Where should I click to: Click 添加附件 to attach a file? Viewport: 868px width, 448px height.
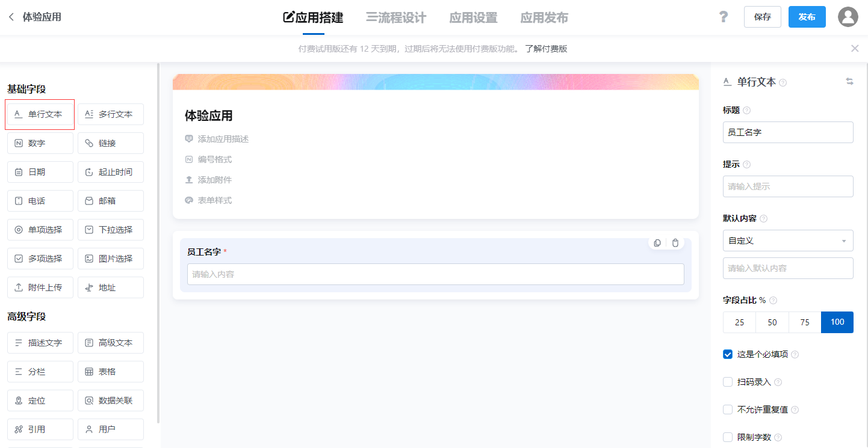click(x=214, y=179)
